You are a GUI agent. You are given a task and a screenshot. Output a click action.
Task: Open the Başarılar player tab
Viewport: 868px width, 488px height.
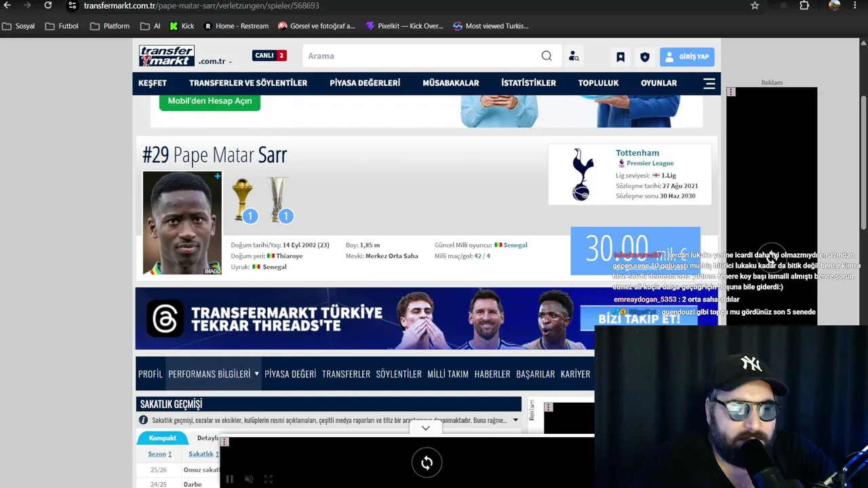pos(536,374)
